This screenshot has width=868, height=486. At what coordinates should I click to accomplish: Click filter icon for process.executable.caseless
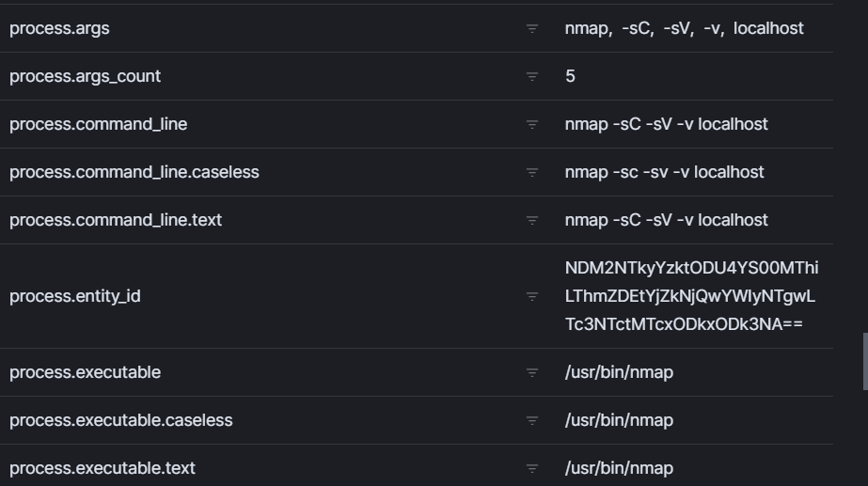532,421
